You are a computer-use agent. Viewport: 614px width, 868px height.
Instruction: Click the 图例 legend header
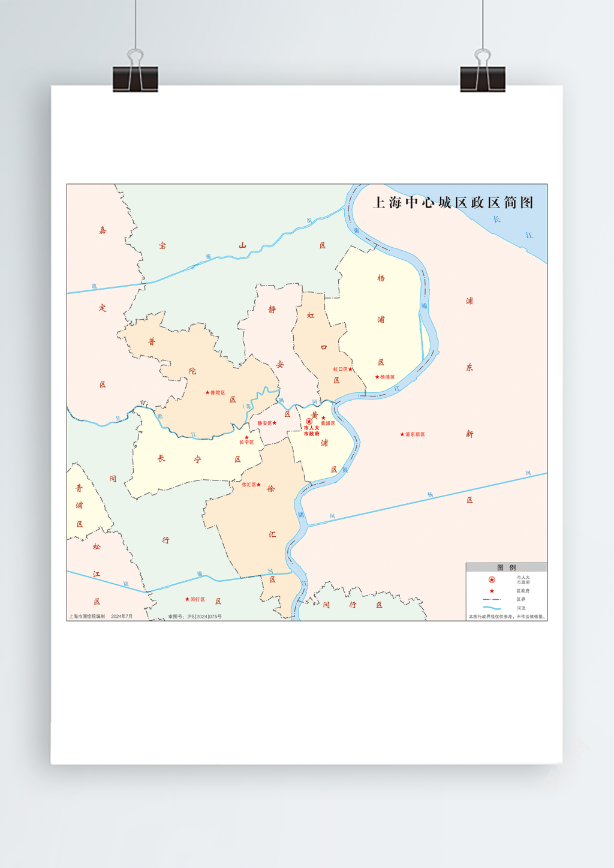(506, 567)
